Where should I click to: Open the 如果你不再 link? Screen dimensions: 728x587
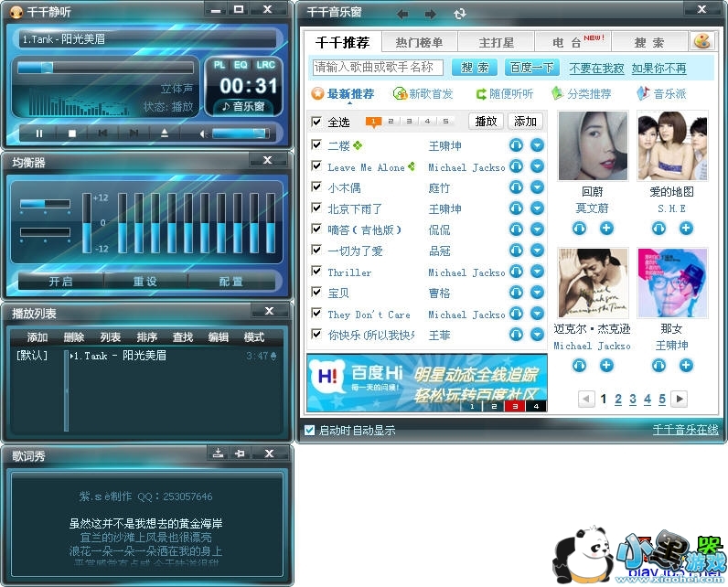pyautogui.click(x=658, y=69)
